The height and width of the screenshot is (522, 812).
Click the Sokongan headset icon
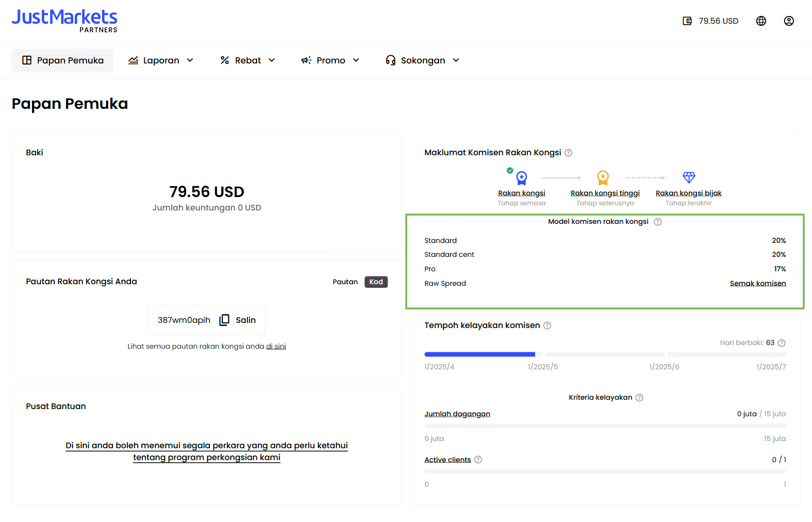coord(391,60)
